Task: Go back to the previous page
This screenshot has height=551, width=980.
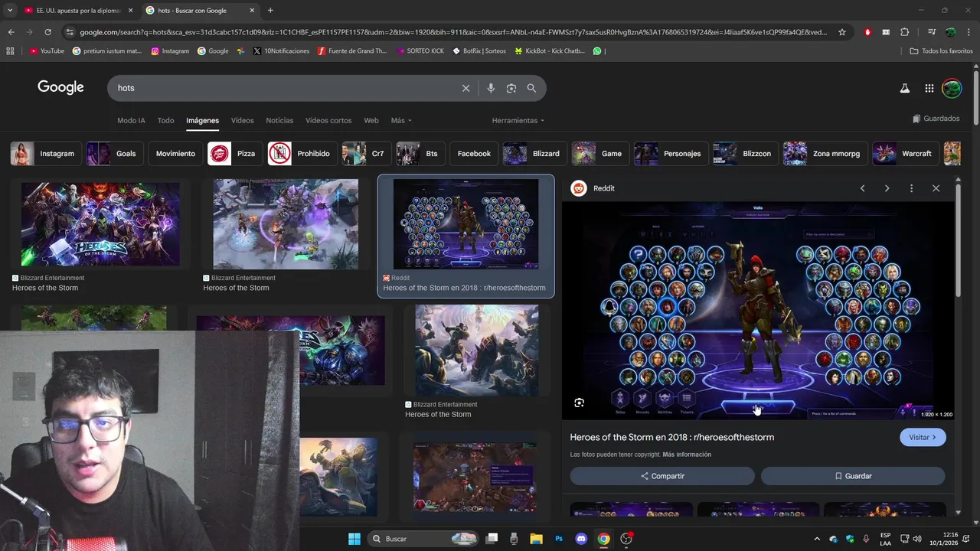Action: (x=11, y=32)
